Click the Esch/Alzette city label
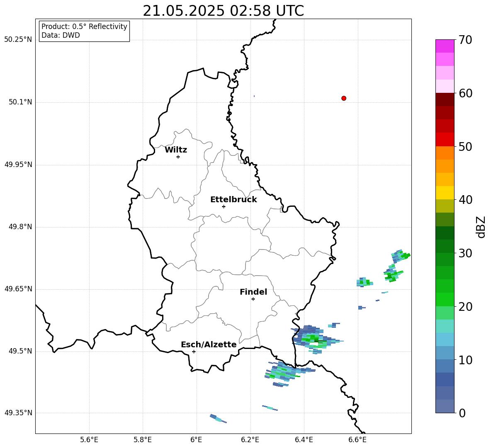The image size is (491, 448). (x=209, y=345)
